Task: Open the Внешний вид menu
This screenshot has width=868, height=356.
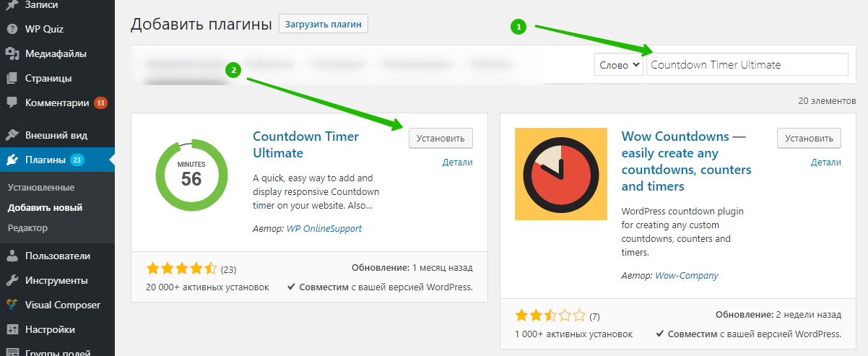Action: pyautogui.click(x=56, y=135)
